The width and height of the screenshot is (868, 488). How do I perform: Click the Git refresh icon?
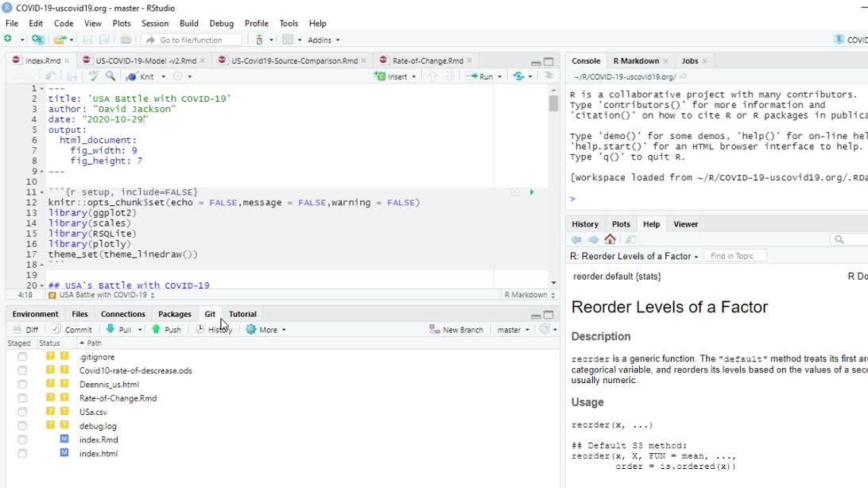(544, 329)
